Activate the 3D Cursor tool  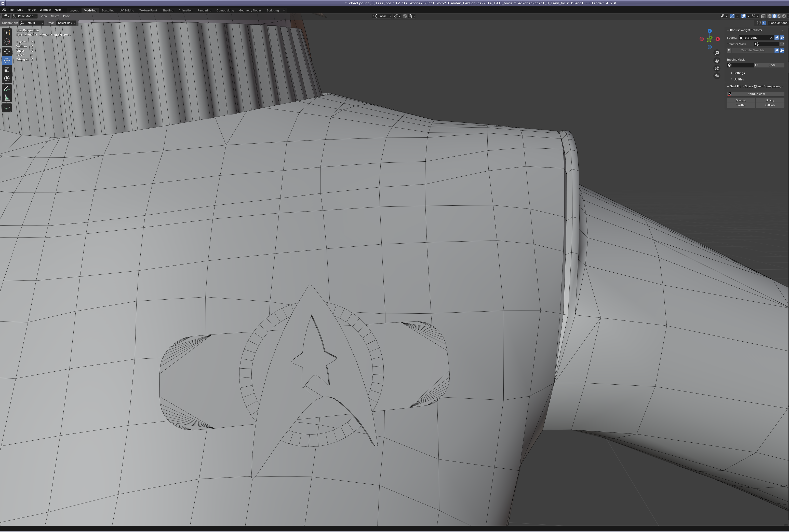7,42
